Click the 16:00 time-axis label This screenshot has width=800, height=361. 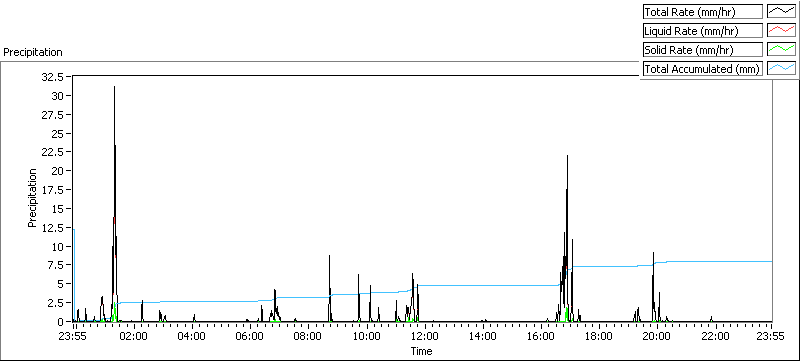pyautogui.click(x=540, y=336)
